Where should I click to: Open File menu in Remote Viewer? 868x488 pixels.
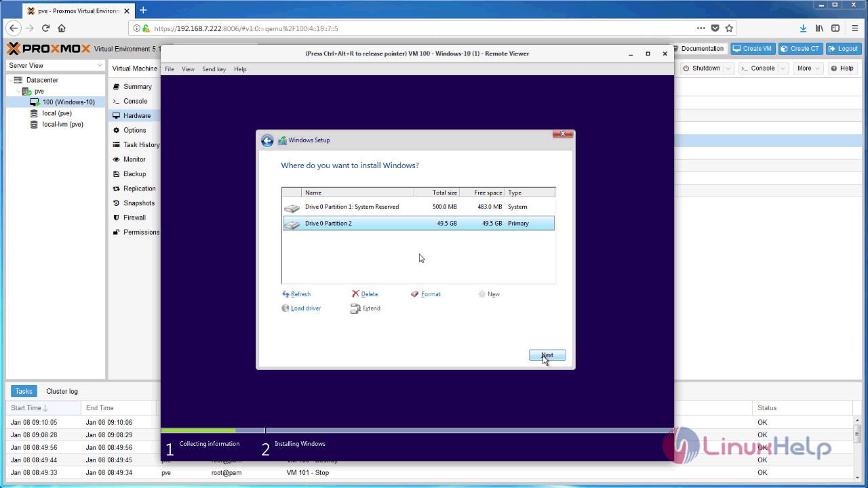[x=170, y=69]
